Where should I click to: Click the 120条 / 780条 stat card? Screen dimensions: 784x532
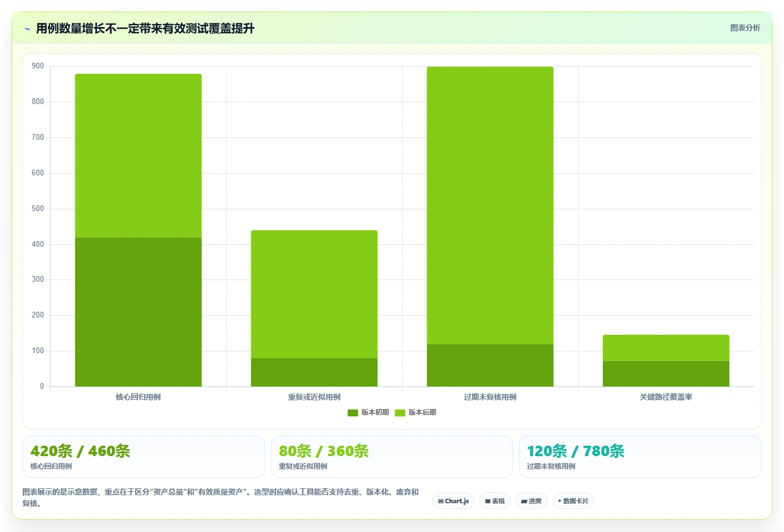click(x=640, y=457)
